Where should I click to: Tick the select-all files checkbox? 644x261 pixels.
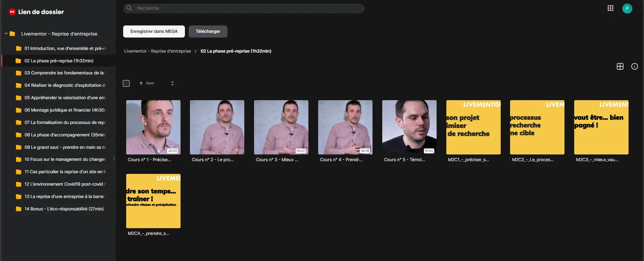(x=126, y=83)
